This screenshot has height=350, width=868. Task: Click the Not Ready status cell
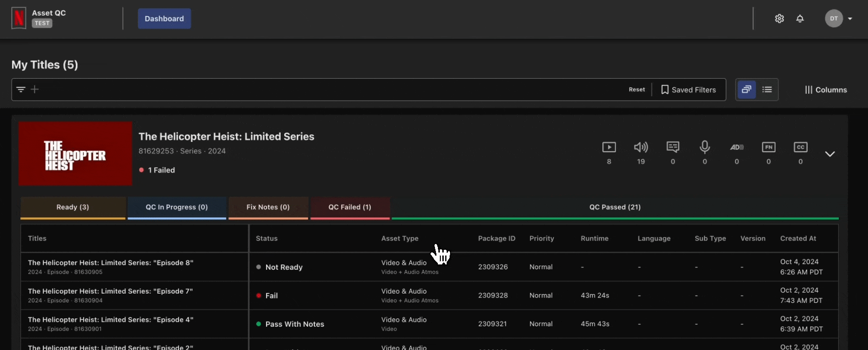click(x=279, y=267)
